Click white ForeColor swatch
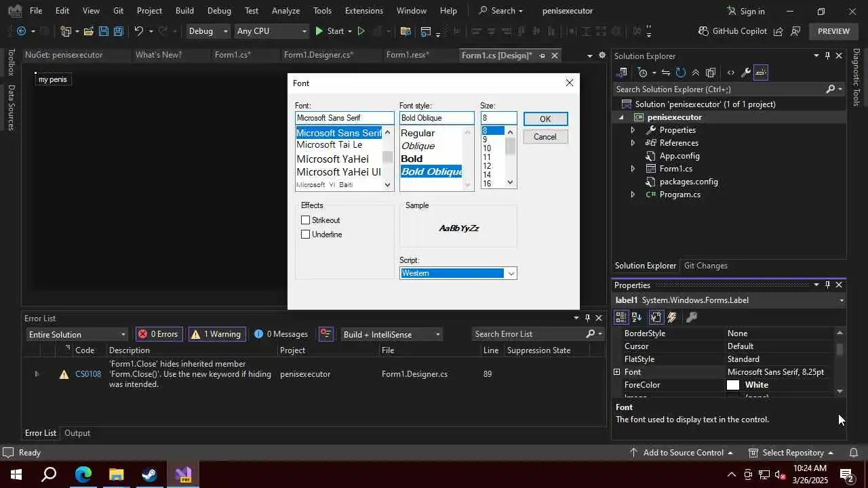 click(x=733, y=385)
